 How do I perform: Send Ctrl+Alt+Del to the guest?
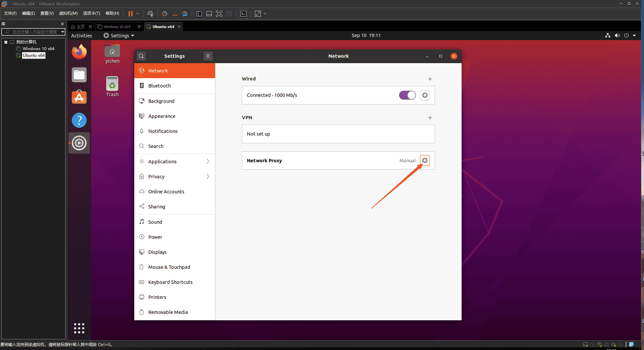click(151, 14)
